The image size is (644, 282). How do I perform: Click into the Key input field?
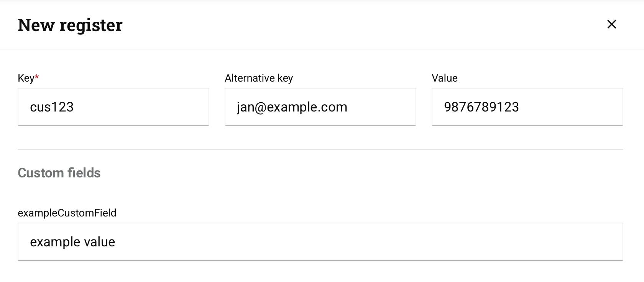click(113, 107)
